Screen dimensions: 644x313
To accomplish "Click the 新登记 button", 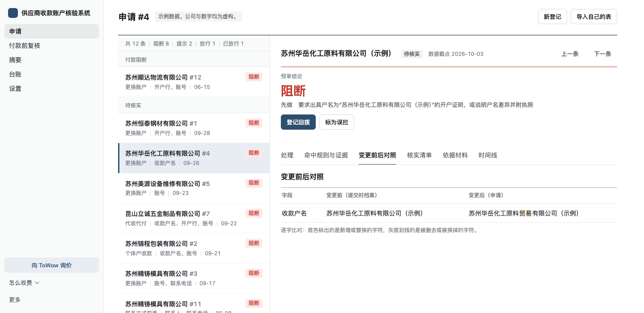I will [x=552, y=17].
